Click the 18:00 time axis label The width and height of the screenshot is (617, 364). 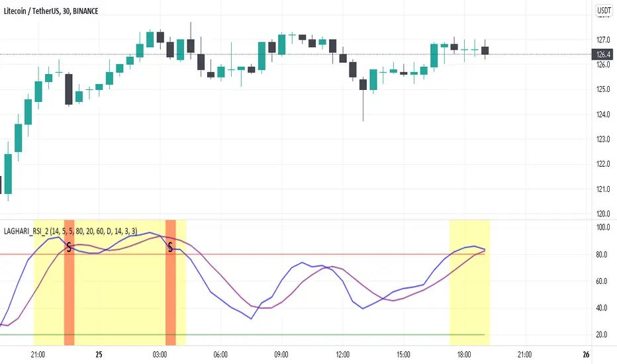[464, 355]
